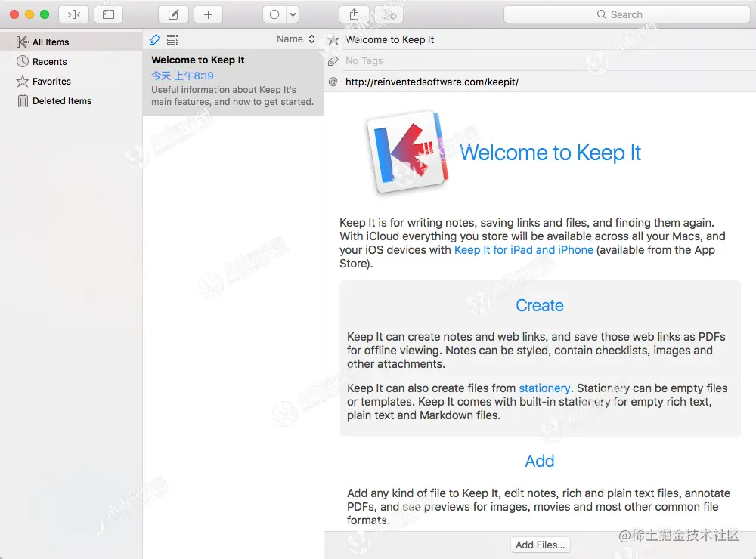Click the Add Files... button

click(x=540, y=545)
